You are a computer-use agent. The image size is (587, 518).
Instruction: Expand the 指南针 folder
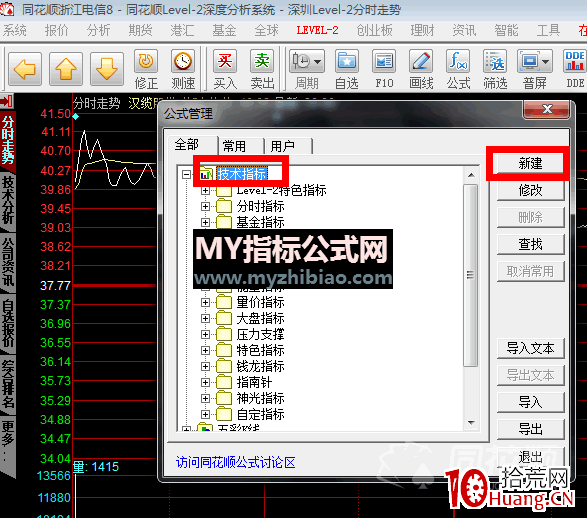(205, 383)
